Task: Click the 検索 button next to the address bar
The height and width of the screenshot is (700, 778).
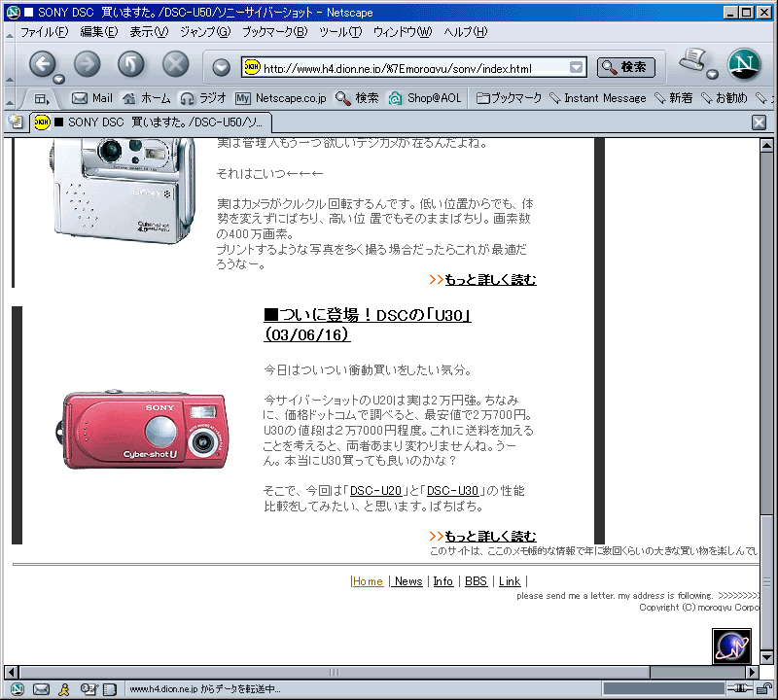Action: [626, 67]
